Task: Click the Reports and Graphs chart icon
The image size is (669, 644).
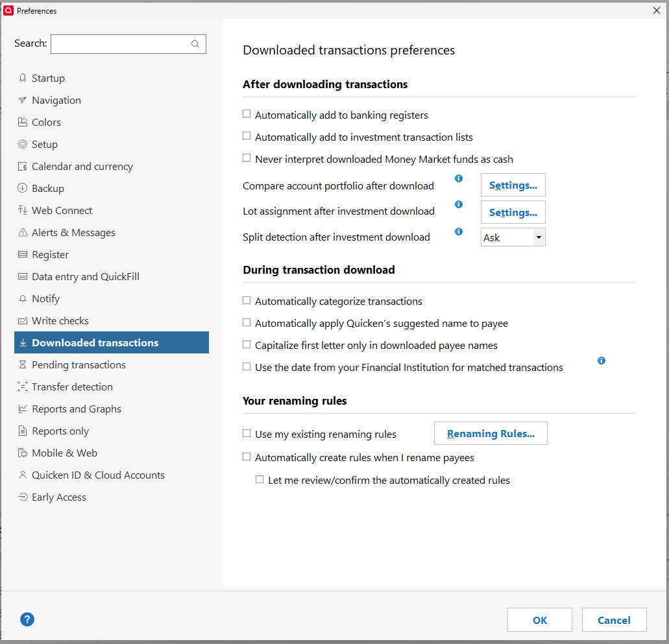Action: 23,409
